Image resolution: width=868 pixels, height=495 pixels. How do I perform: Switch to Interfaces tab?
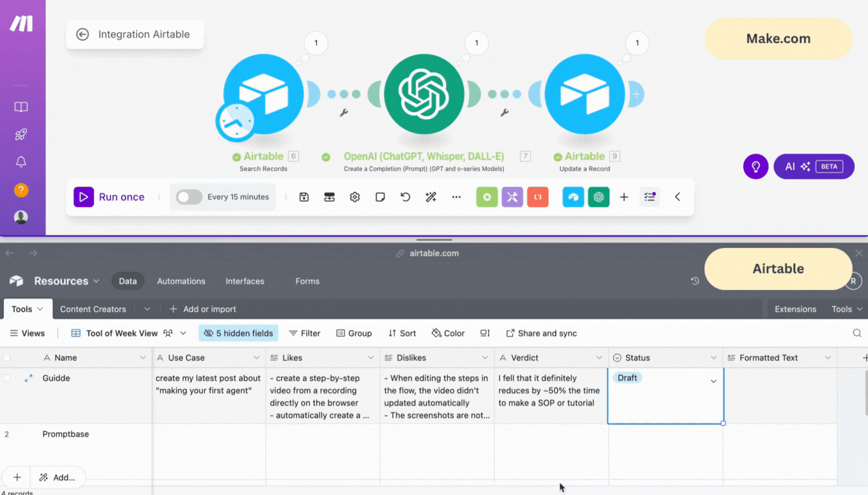[245, 281]
